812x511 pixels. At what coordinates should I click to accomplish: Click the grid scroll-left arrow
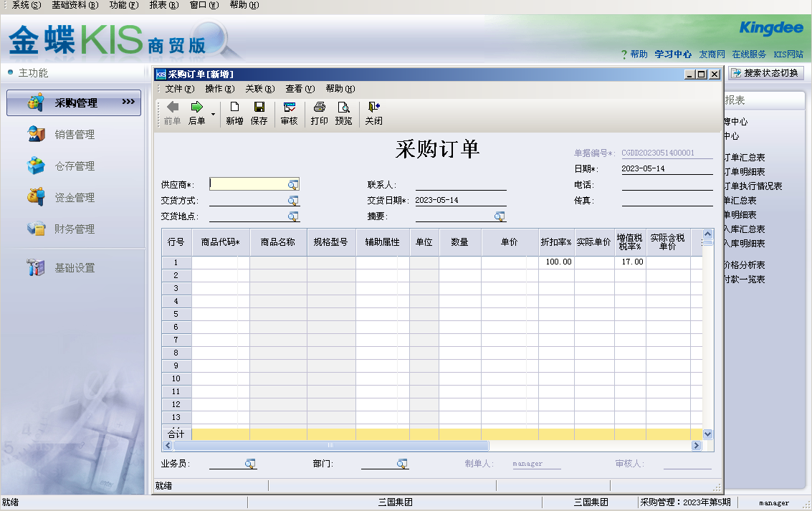[168, 445]
